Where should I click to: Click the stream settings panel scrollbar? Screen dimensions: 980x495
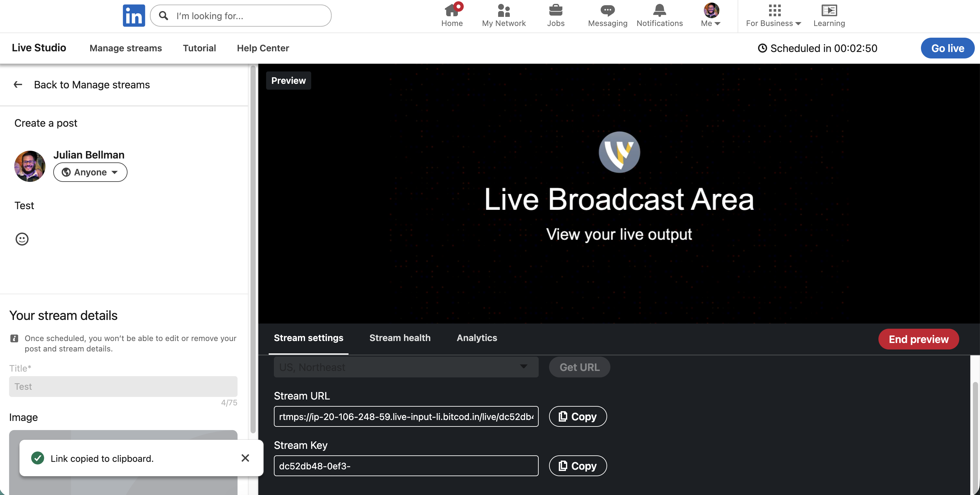(x=975, y=438)
